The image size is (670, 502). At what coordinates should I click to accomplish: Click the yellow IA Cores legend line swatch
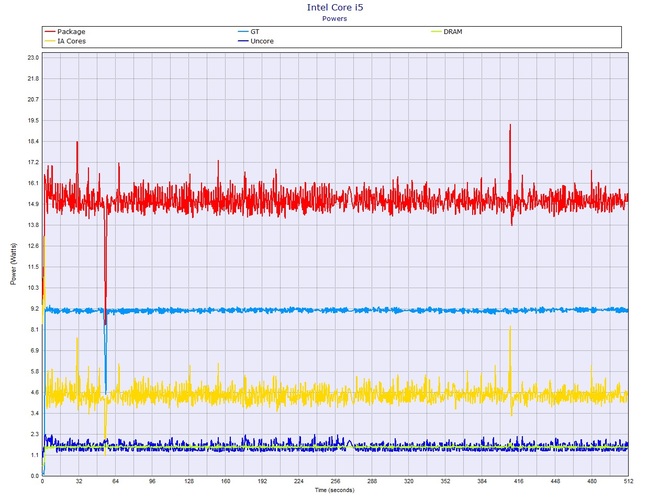[50, 41]
